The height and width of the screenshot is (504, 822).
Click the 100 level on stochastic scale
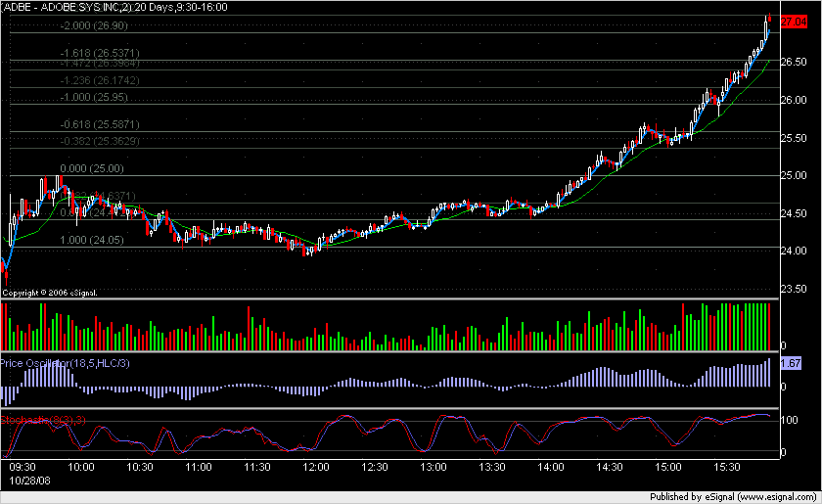tap(790, 420)
